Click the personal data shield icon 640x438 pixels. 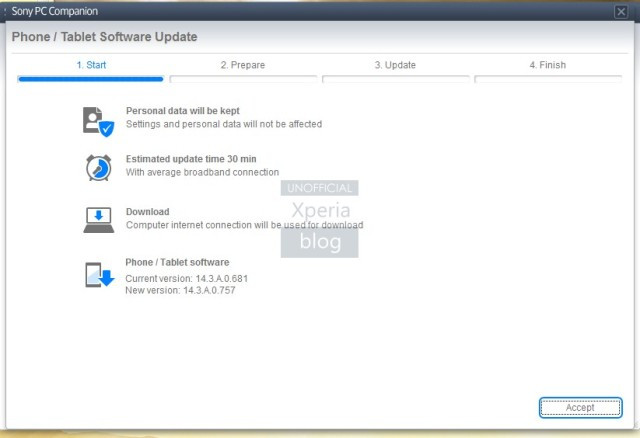tap(98, 122)
